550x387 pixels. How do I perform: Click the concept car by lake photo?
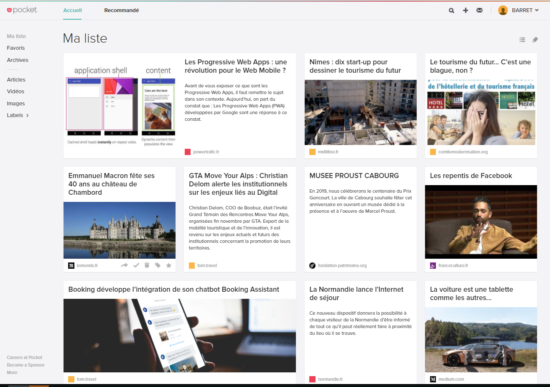(x=481, y=340)
